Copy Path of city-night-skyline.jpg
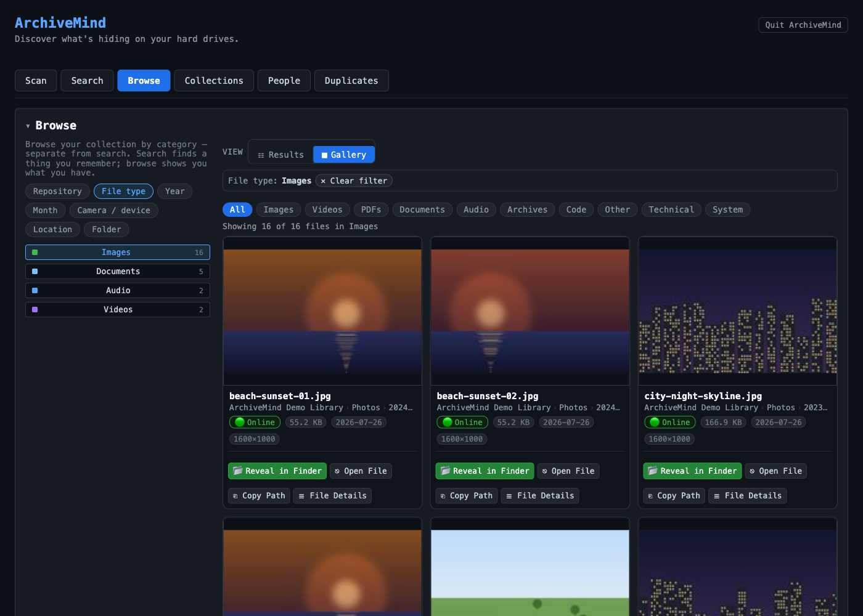The height and width of the screenshot is (616, 863). tap(674, 496)
